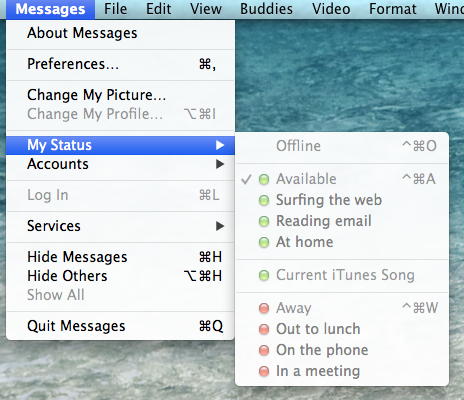This screenshot has height=400, width=464.
Task: Select Change My Picture…
Action: 120,95
